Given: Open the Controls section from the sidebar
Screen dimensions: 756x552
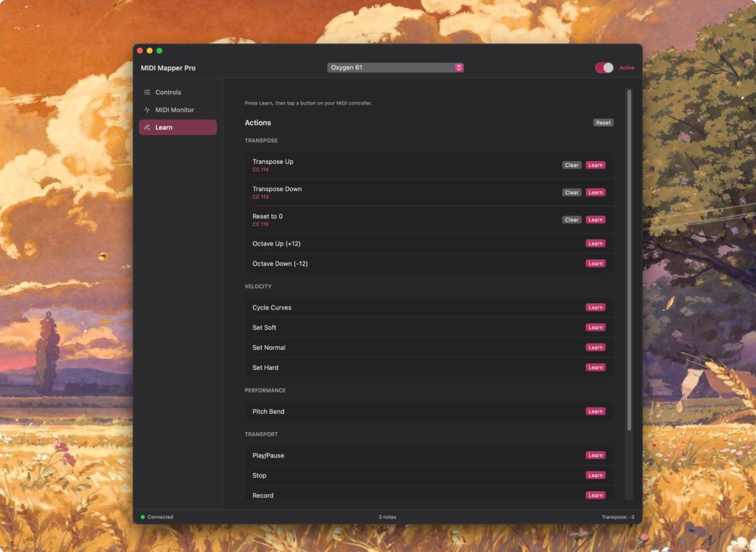Looking at the screenshot, I should click(168, 92).
